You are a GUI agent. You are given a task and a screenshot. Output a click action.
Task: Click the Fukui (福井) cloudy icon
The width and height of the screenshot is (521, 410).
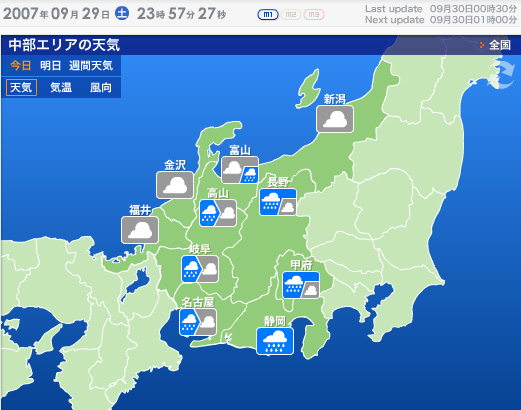click(x=140, y=230)
